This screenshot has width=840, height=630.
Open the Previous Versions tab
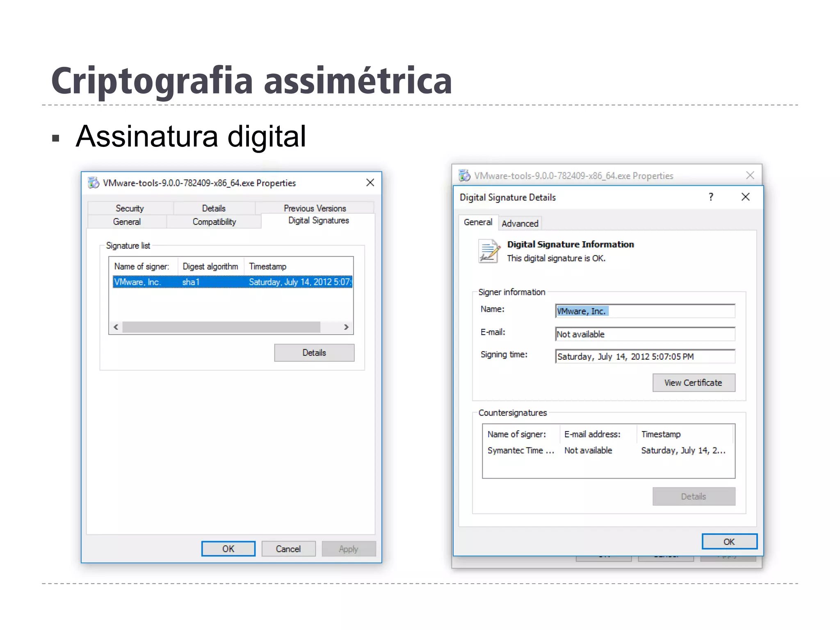[315, 208]
